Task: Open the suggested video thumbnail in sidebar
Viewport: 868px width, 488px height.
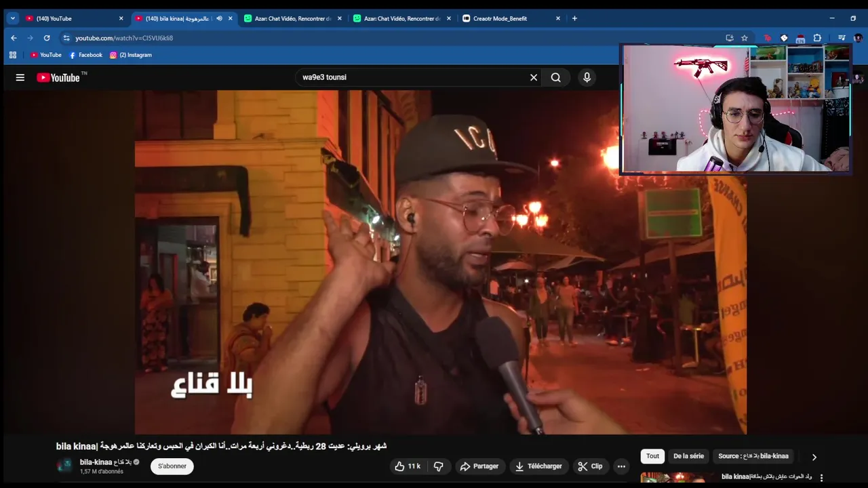Action: 677,478
